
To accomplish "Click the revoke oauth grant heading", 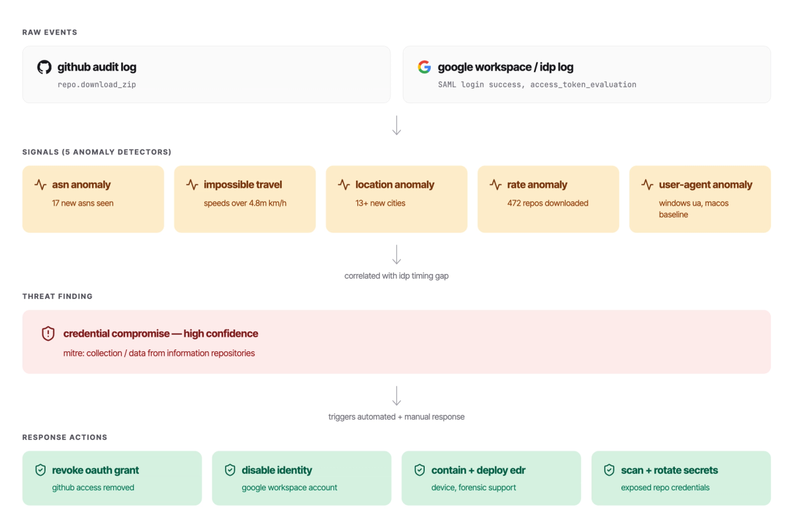I will [96, 470].
